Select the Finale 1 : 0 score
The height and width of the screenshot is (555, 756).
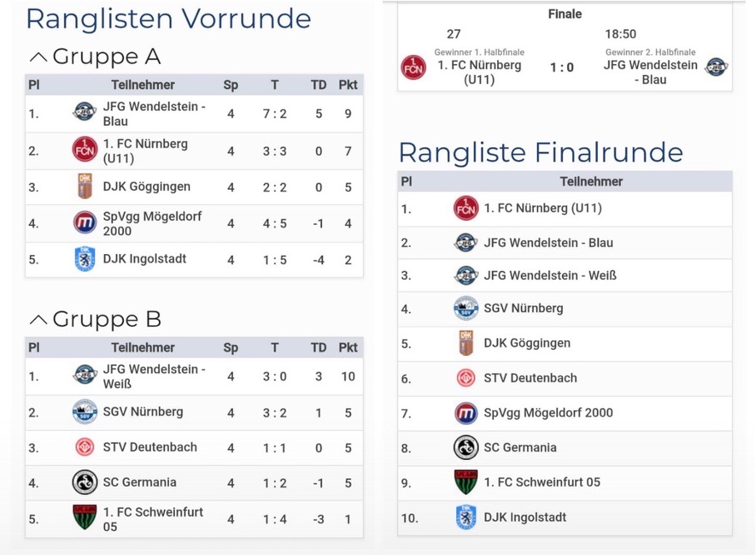562,67
